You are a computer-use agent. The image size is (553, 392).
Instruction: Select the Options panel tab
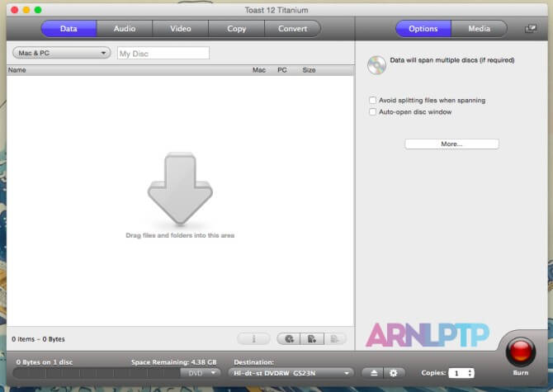click(x=423, y=29)
